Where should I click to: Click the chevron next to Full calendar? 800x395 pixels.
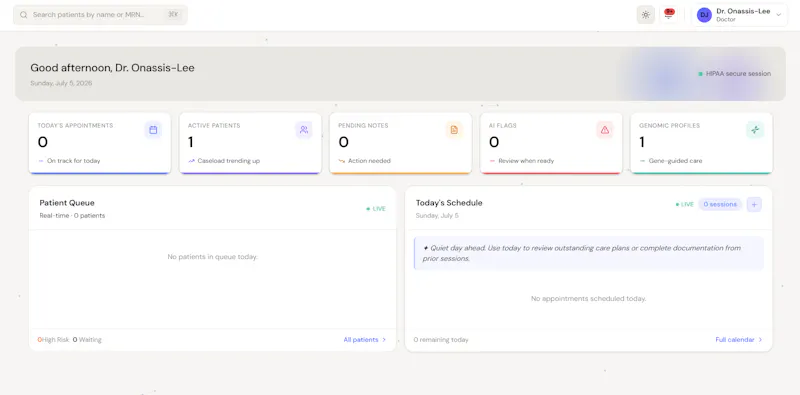coord(760,340)
